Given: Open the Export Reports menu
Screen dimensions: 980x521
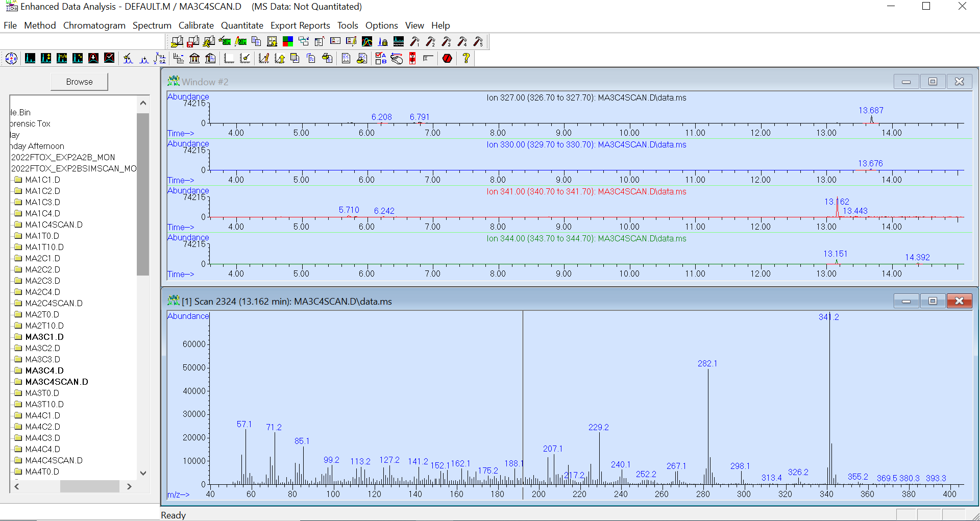Looking at the screenshot, I should pyautogui.click(x=300, y=25).
